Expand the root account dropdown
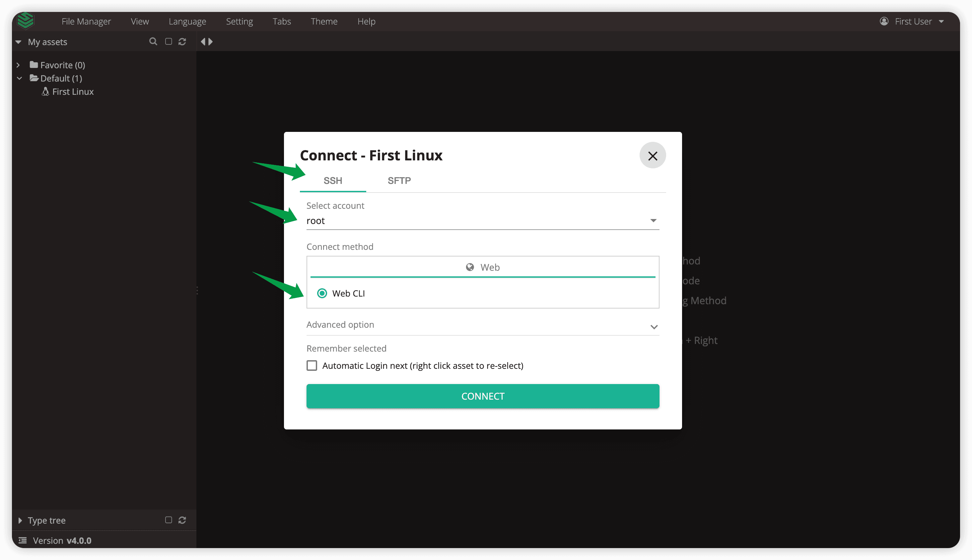Screen dimensions: 972x560 pyautogui.click(x=654, y=221)
